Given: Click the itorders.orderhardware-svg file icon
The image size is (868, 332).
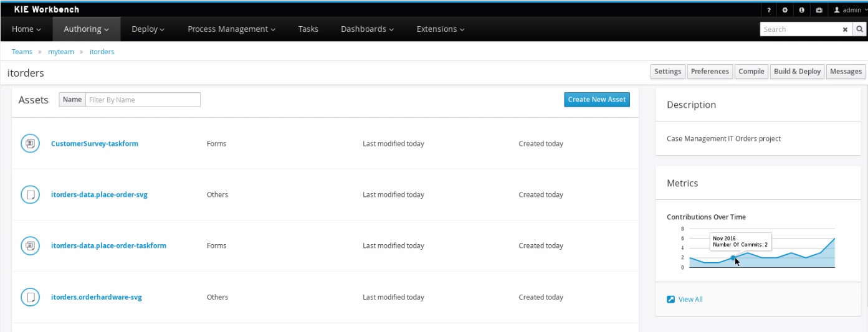Looking at the screenshot, I should click(29, 297).
